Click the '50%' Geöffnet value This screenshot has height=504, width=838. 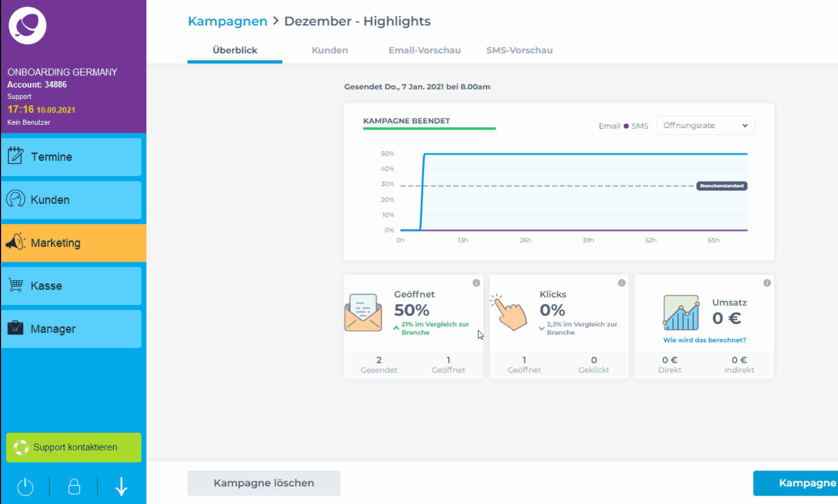click(412, 310)
